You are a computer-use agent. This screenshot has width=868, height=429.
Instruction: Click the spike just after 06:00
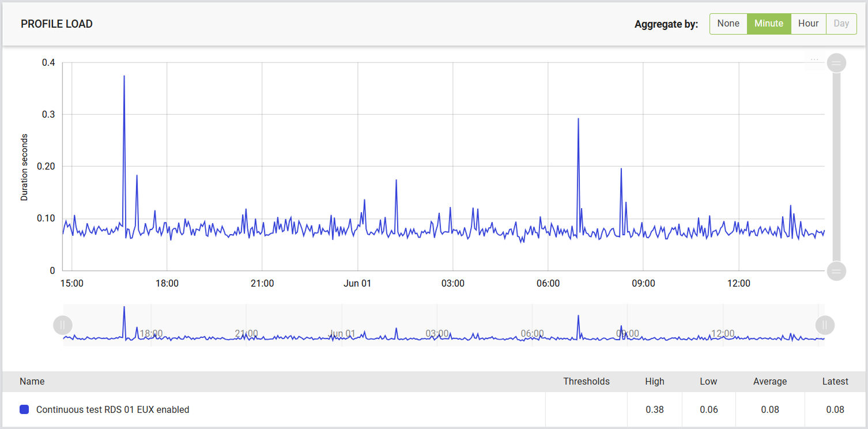578,119
